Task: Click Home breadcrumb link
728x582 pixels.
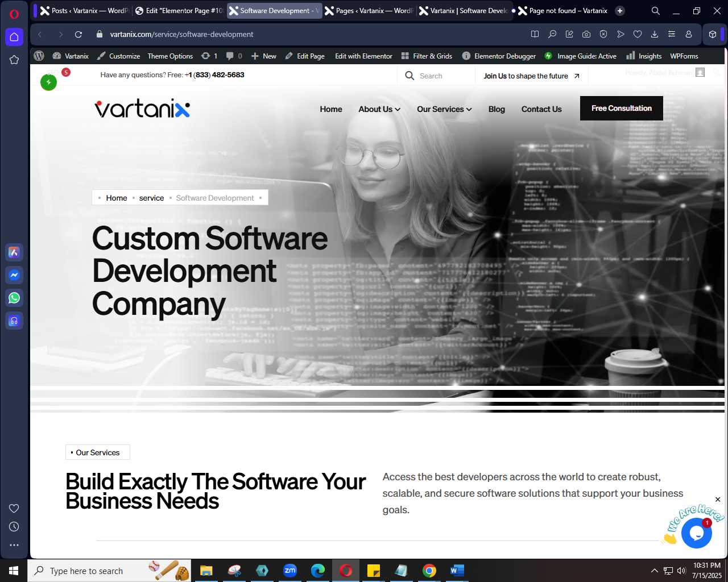Action: coord(117,198)
